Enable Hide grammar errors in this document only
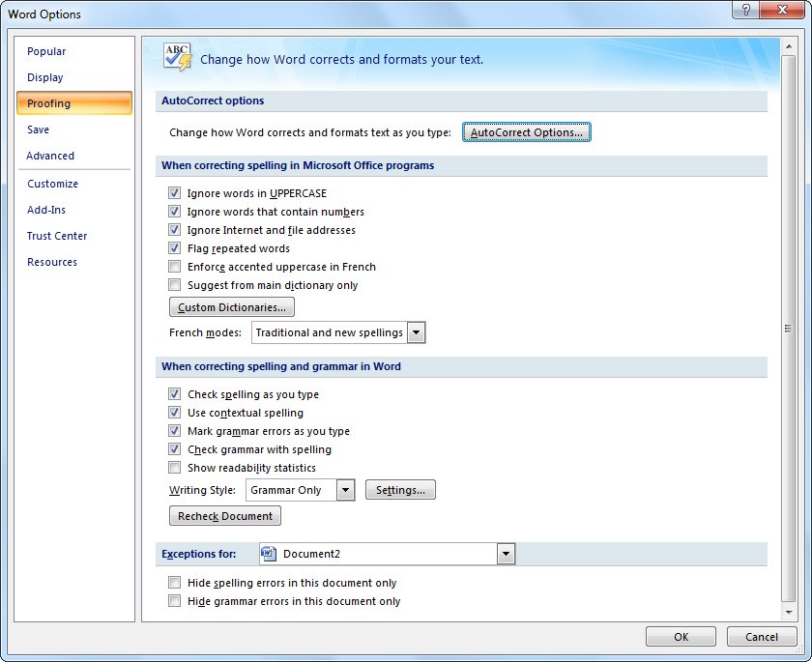The image size is (812, 662). (x=175, y=601)
